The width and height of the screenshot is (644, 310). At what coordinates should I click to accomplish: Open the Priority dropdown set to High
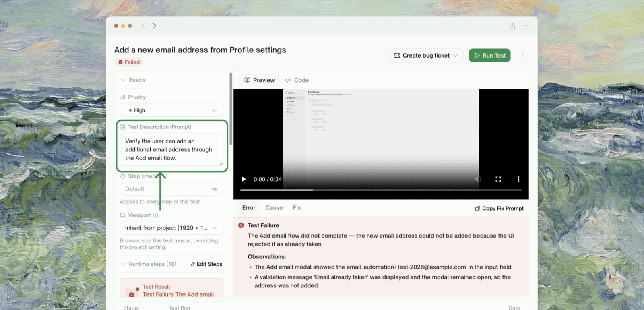(x=171, y=110)
